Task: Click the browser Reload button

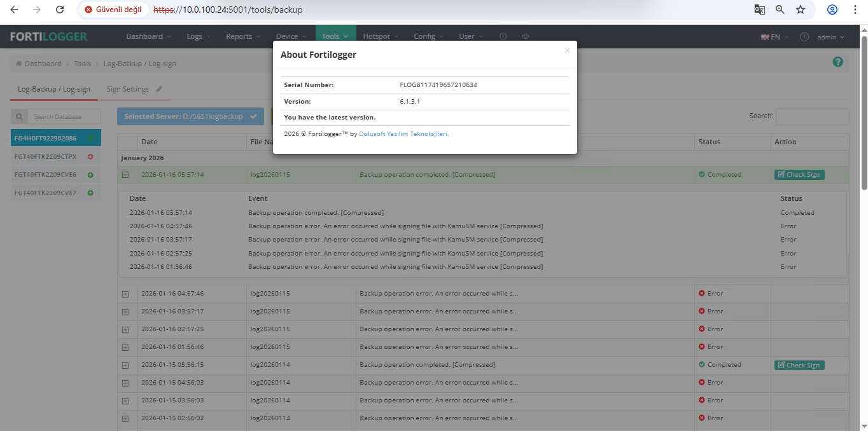Action: pos(60,10)
